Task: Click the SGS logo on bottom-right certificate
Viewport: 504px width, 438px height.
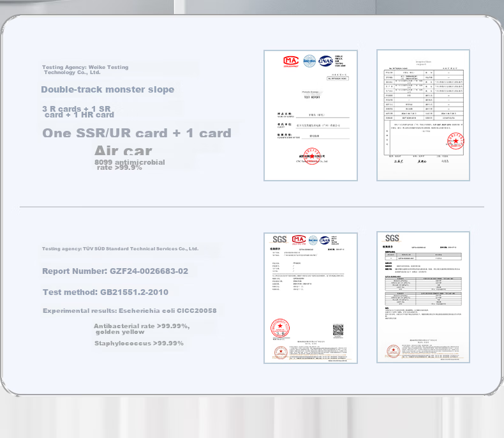Action: (392, 238)
